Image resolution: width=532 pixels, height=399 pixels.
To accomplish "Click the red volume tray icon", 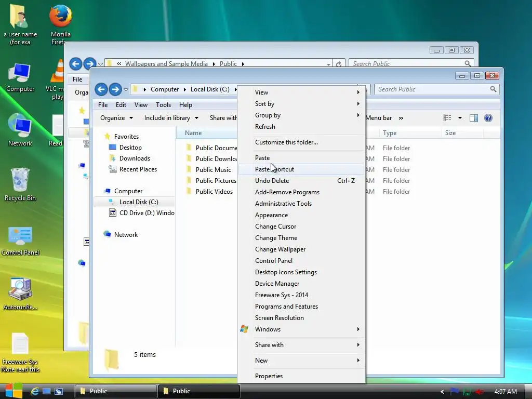I will [x=480, y=391].
